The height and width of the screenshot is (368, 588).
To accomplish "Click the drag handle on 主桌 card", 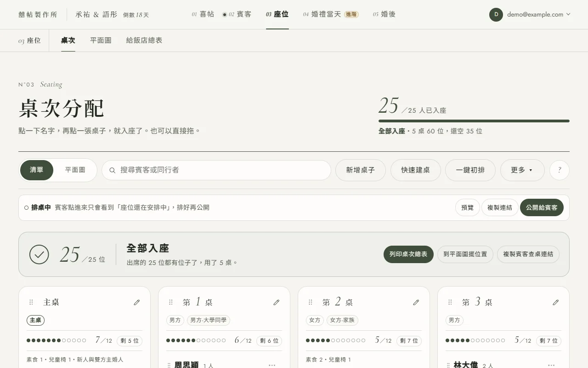I will [x=31, y=302].
